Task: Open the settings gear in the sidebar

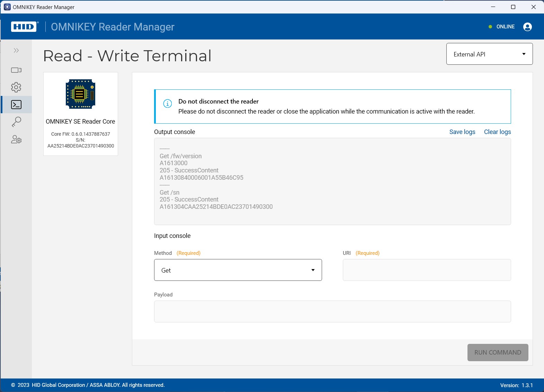Action: [16, 87]
